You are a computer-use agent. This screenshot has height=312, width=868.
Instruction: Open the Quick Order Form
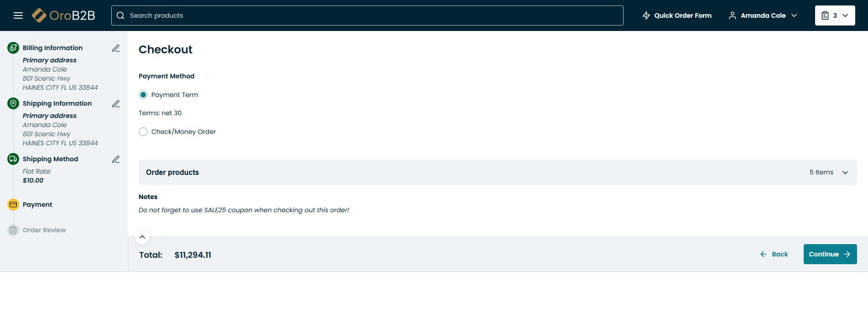click(677, 15)
